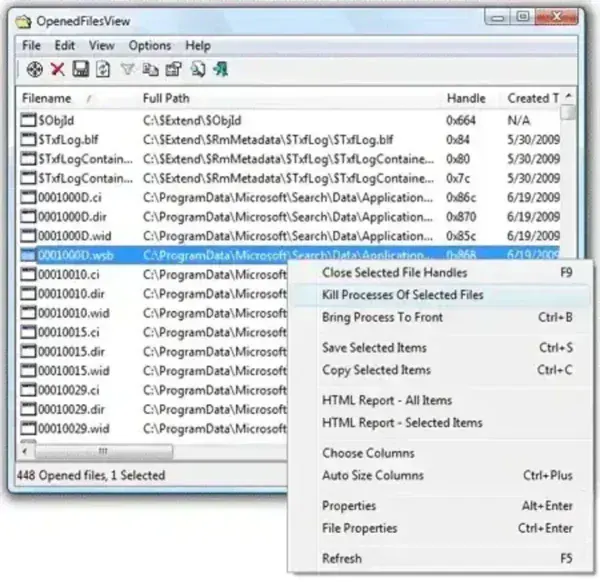Open Properties from the context menu

(x=440, y=506)
